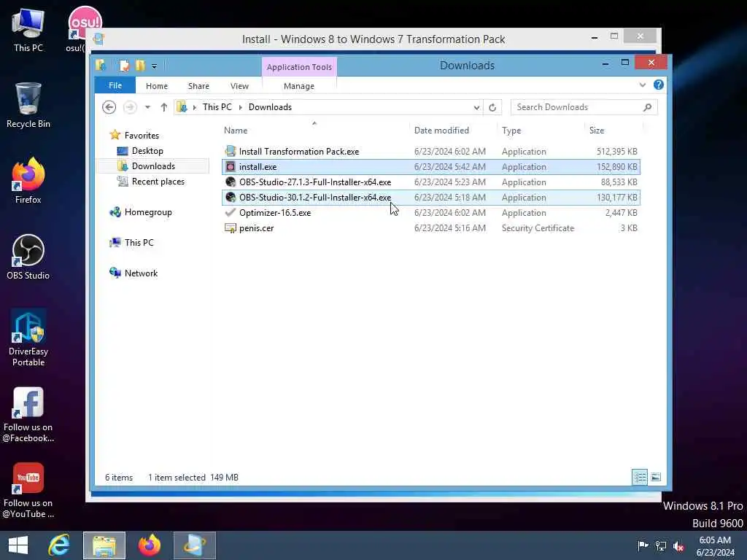Click the 512,395 KB size cell
This screenshot has height=560, width=747.
616,152
